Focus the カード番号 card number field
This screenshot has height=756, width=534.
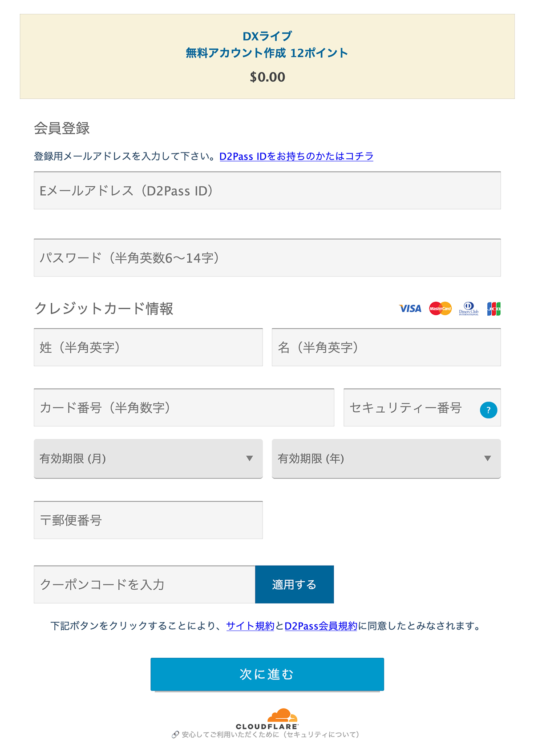[184, 408]
